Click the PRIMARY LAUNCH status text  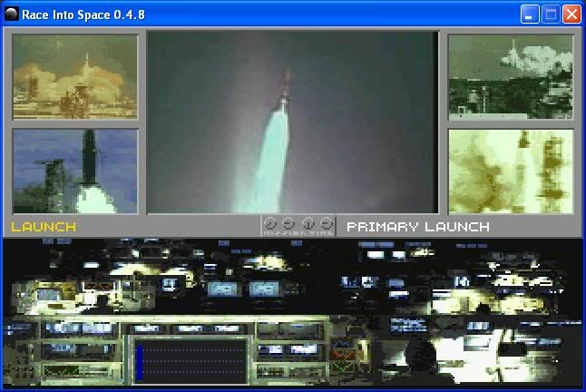(x=418, y=227)
